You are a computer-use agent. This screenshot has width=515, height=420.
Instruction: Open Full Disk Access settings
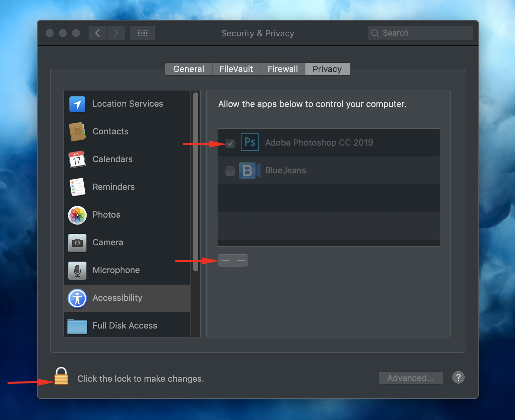(77, 326)
